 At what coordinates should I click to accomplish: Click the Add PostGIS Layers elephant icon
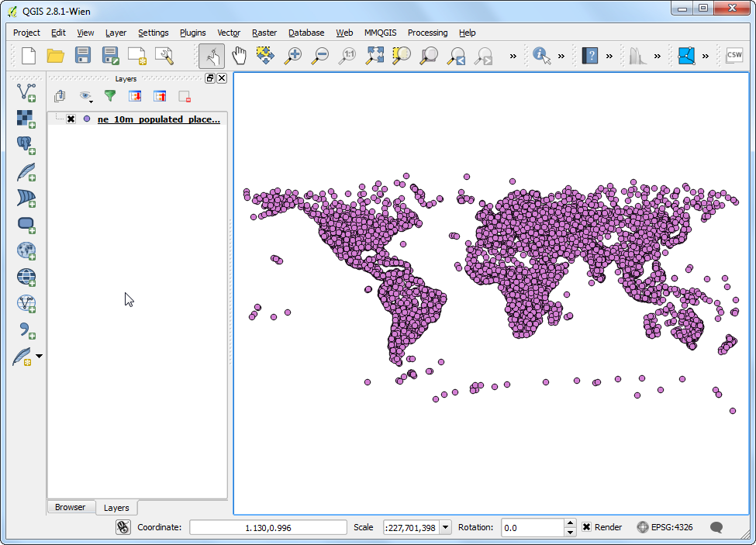point(26,146)
